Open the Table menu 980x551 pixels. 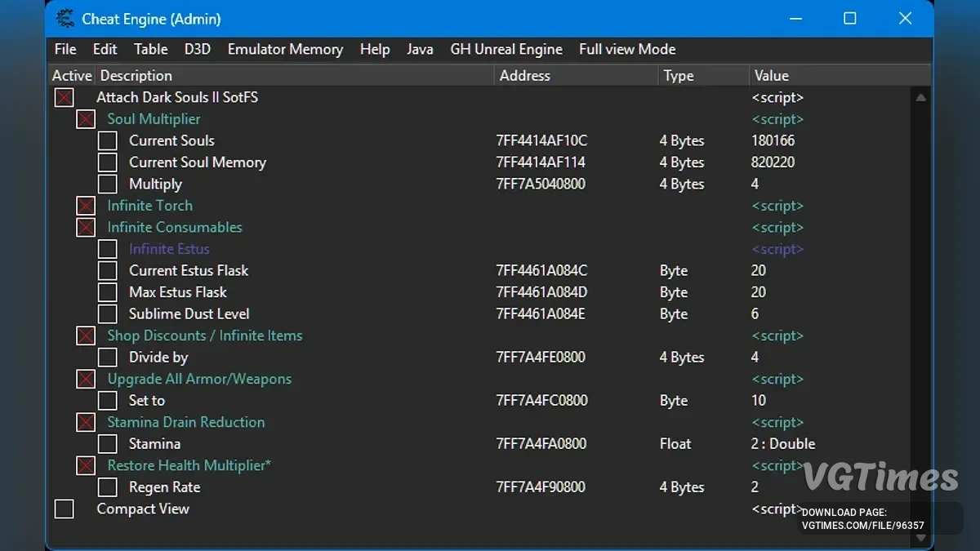coord(151,49)
